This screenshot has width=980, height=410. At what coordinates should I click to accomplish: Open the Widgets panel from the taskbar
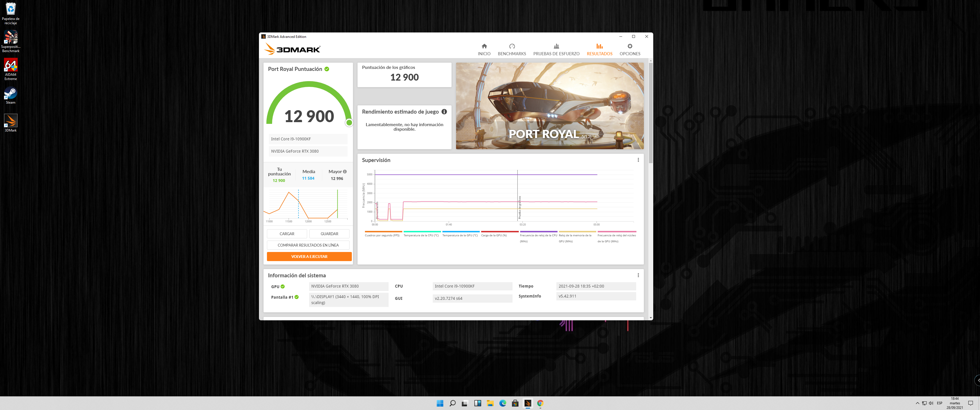point(477,403)
